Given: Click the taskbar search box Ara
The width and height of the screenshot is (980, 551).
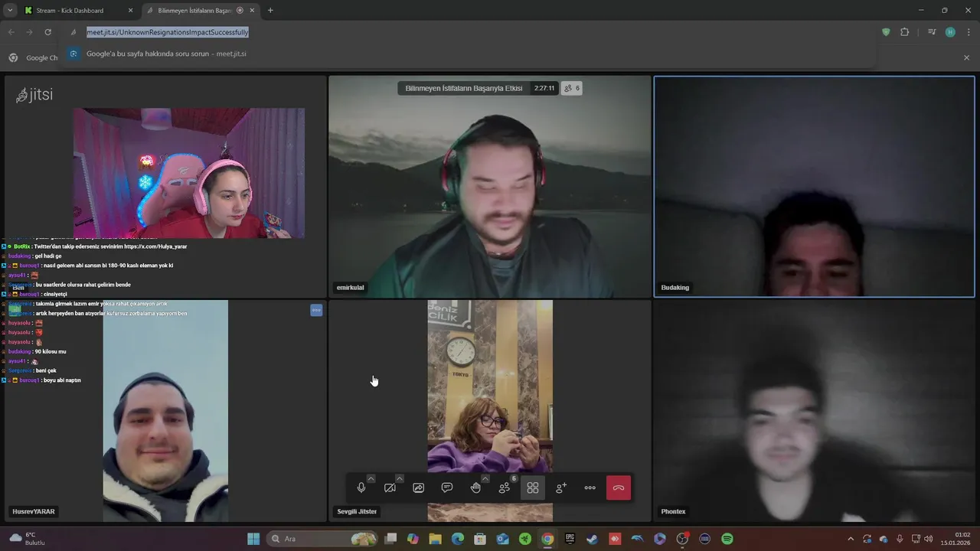Looking at the screenshot, I should pos(322,539).
